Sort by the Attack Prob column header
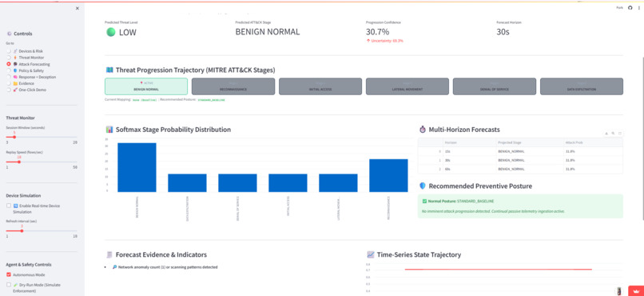The height and width of the screenshot is (296, 644). pos(593,142)
